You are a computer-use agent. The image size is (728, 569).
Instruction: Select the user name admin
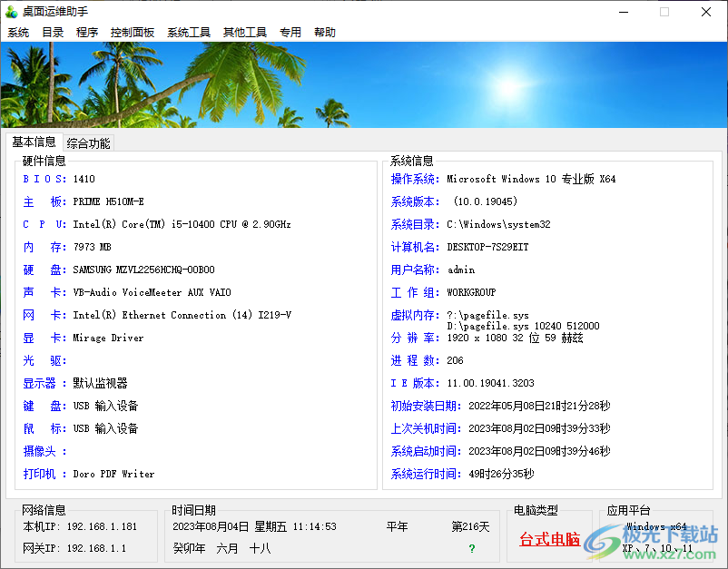pos(461,270)
